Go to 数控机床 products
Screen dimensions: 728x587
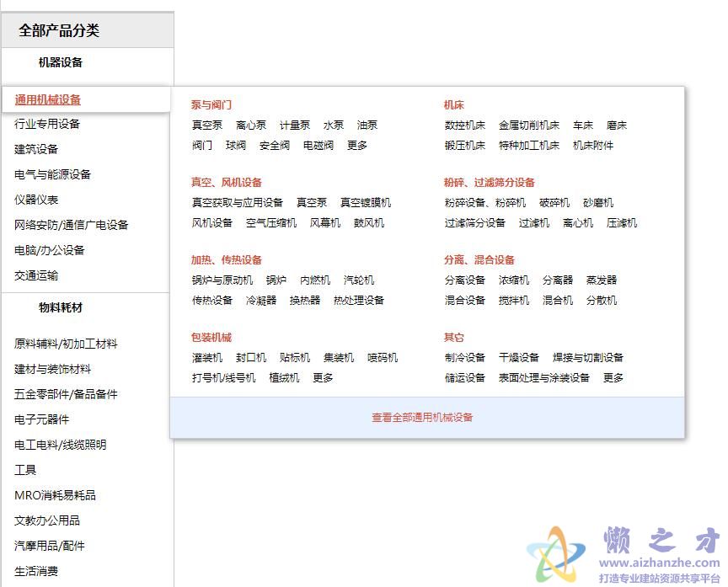[x=465, y=125]
